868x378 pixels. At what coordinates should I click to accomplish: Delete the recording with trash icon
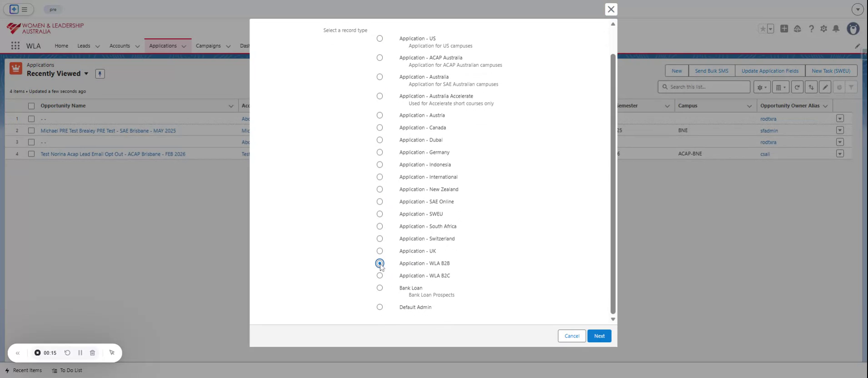[x=92, y=353]
